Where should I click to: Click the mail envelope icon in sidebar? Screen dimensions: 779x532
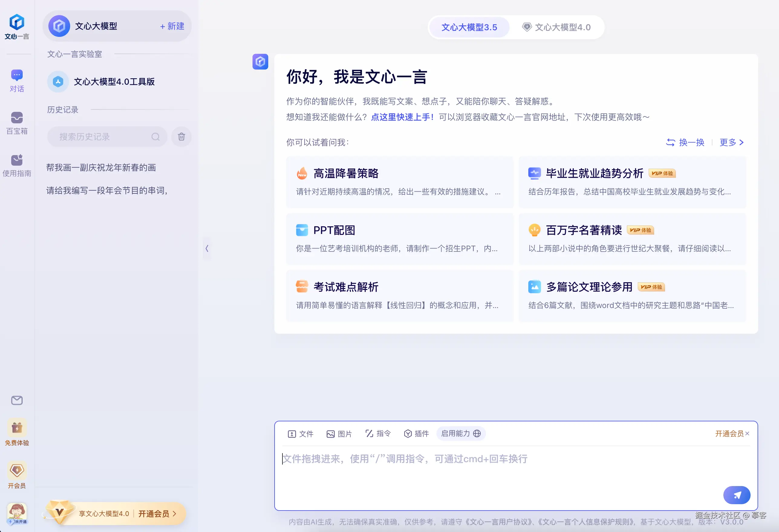point(17,400)
